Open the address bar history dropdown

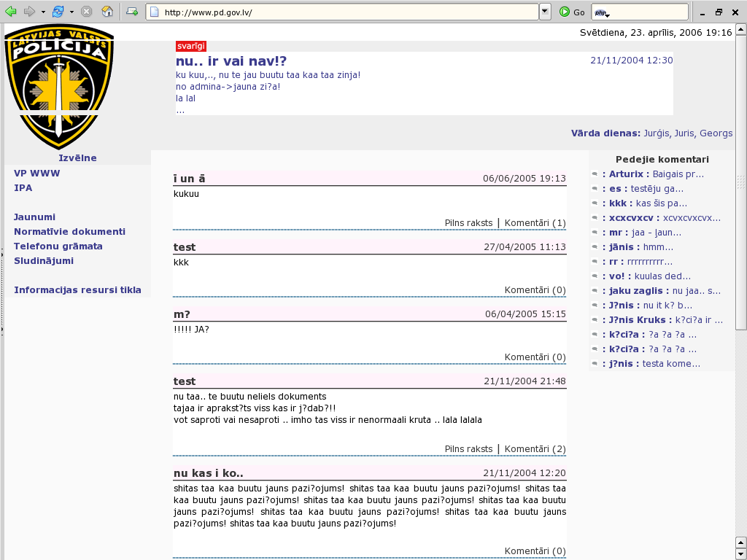pos(545,12)
